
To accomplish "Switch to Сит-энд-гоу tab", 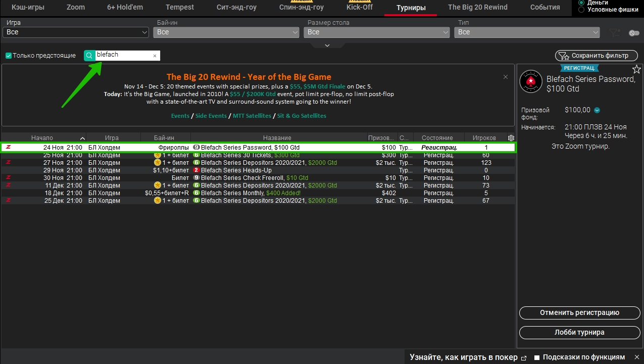I will tap(236, 8).
